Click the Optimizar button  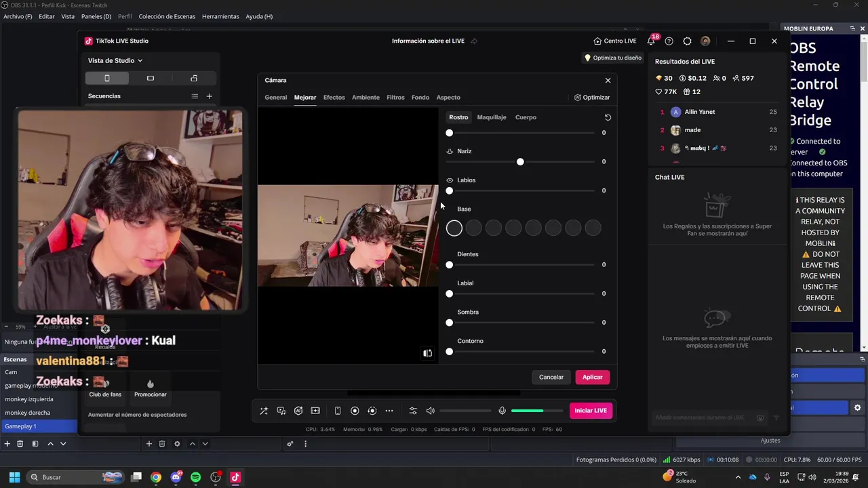[x=592, y=98]
